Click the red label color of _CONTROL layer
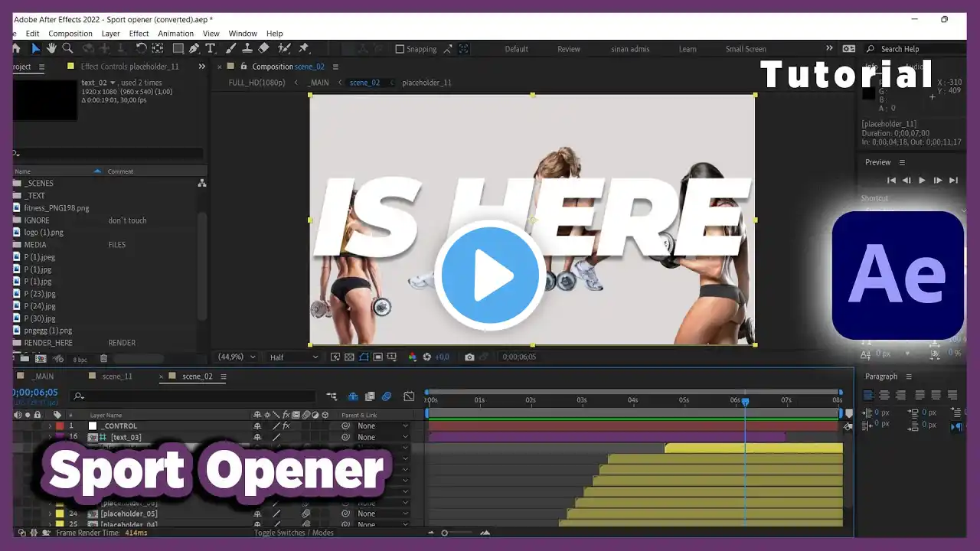Image resolution: width=980 pixels, height=551 pixels. pos(60,426)
